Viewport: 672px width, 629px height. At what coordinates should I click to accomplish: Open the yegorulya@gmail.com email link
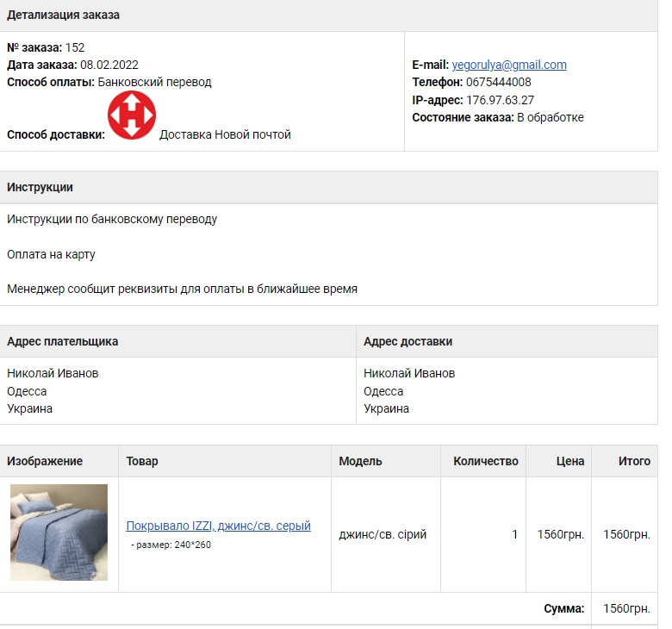point(509,65)
